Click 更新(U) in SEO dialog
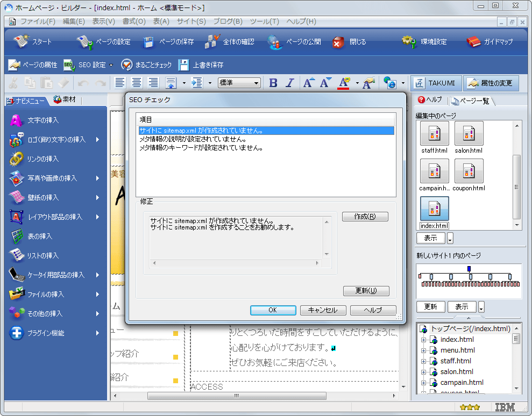The height and width of the screenshot is (416, 532). coord(366,291)
